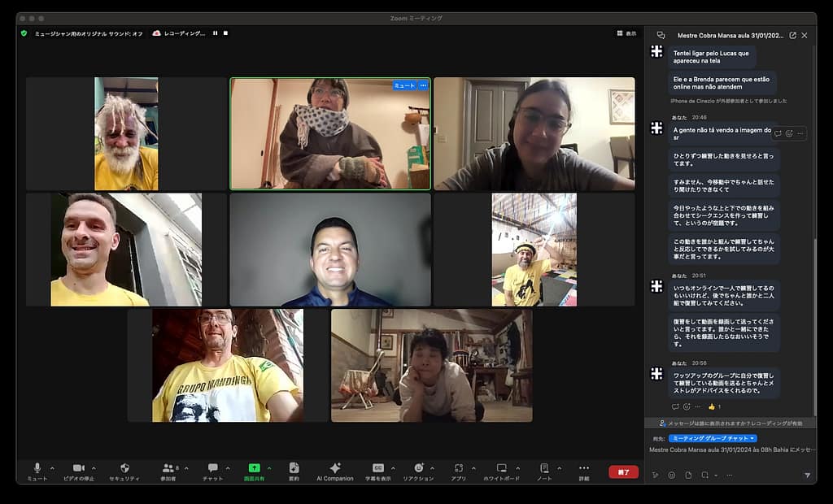Open the emoji picker in chat composer
833x504 pixels.
coord(671,476)
